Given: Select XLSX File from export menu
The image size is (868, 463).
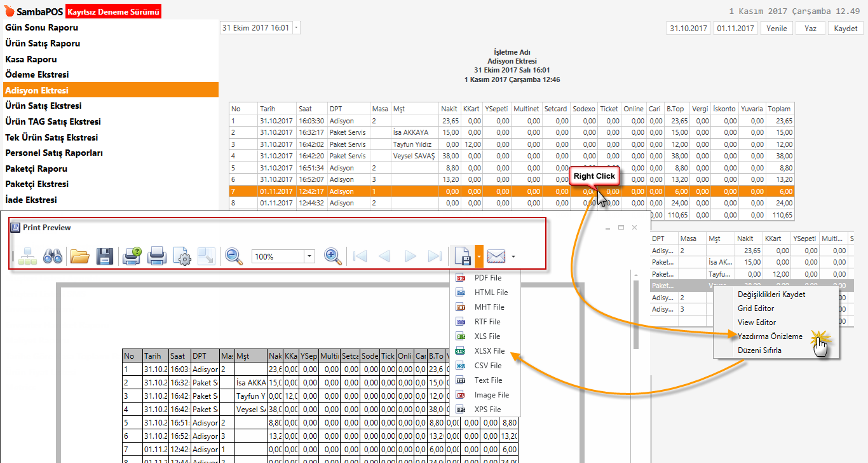Looking at the screenshot, I should click(489, 351).
